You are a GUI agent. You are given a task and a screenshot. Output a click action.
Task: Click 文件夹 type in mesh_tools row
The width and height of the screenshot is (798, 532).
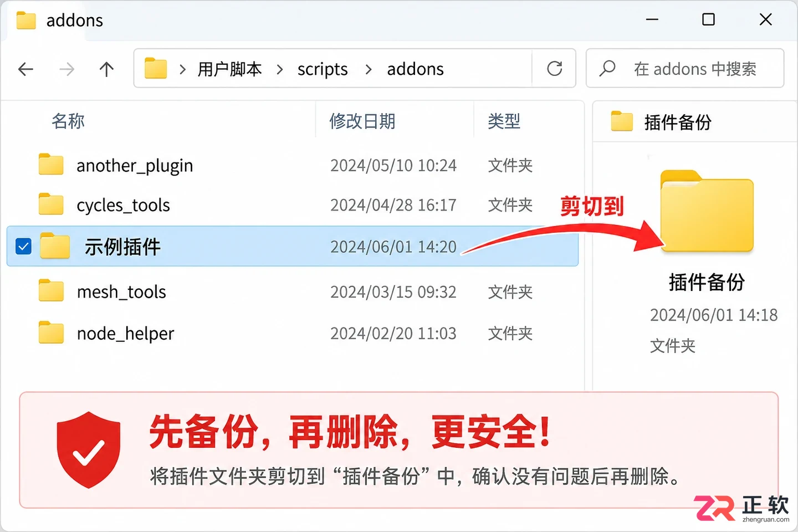pyautogui.click(x=510, y=291)
